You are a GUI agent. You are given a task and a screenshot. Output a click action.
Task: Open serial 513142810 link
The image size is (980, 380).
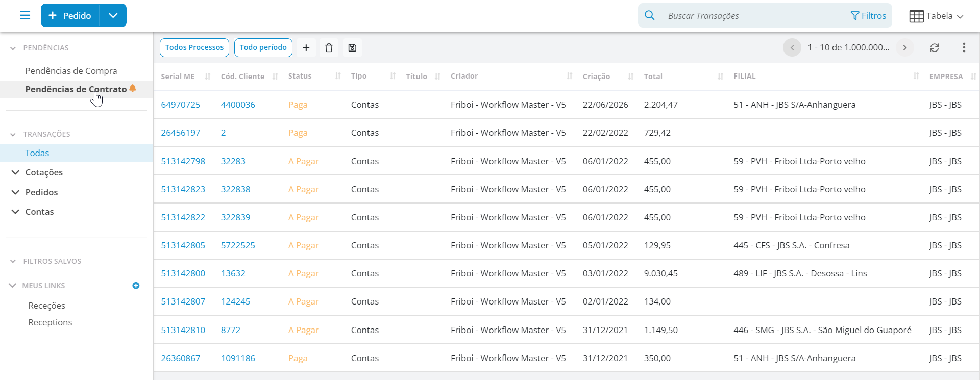point(183,330)
